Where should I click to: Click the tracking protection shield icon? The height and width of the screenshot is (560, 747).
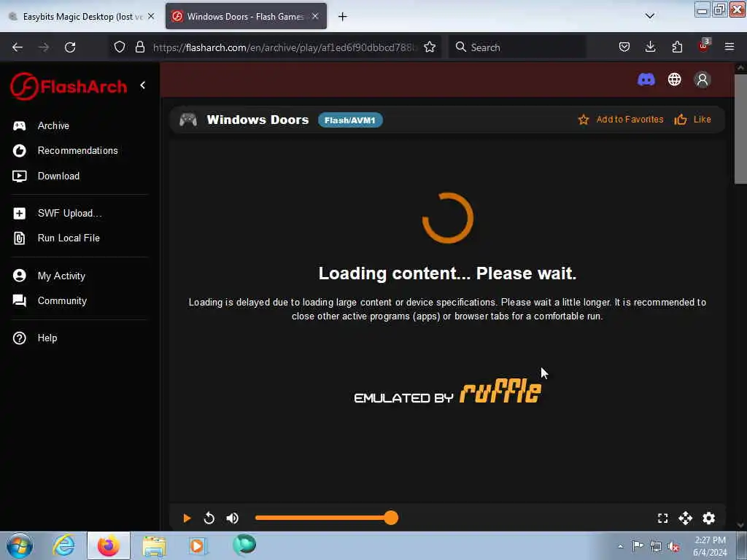(120, 47)
